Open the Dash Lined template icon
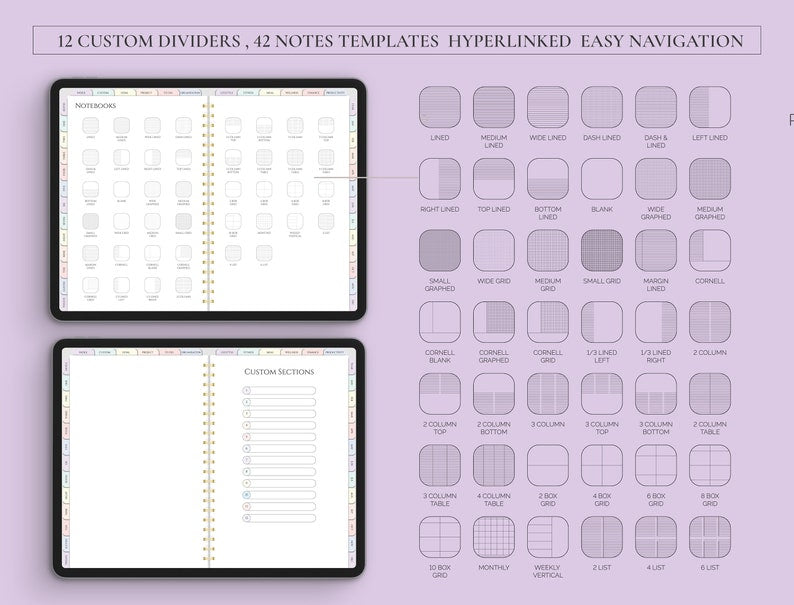Screen dimensions: 794x605 pyautogui.click(x=602, y=107)
